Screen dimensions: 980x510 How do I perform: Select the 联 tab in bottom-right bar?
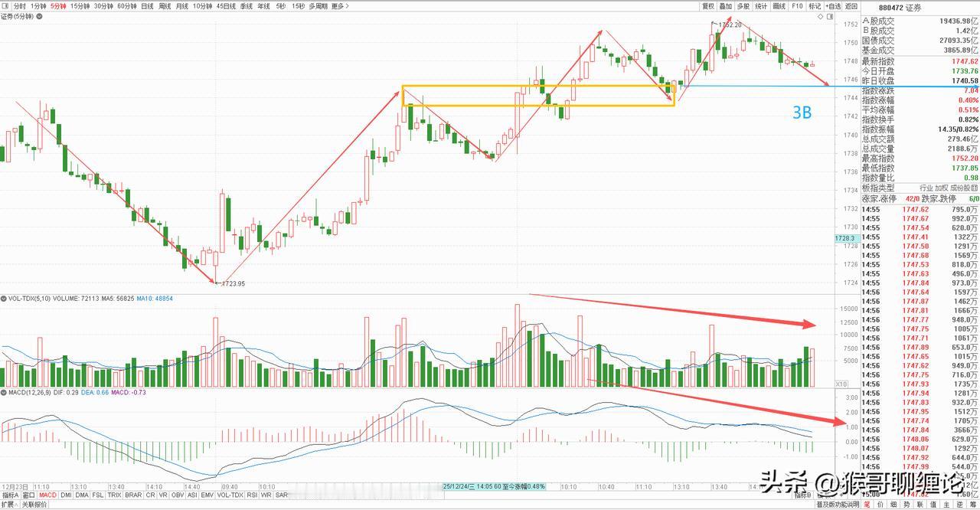pos(920,505)
